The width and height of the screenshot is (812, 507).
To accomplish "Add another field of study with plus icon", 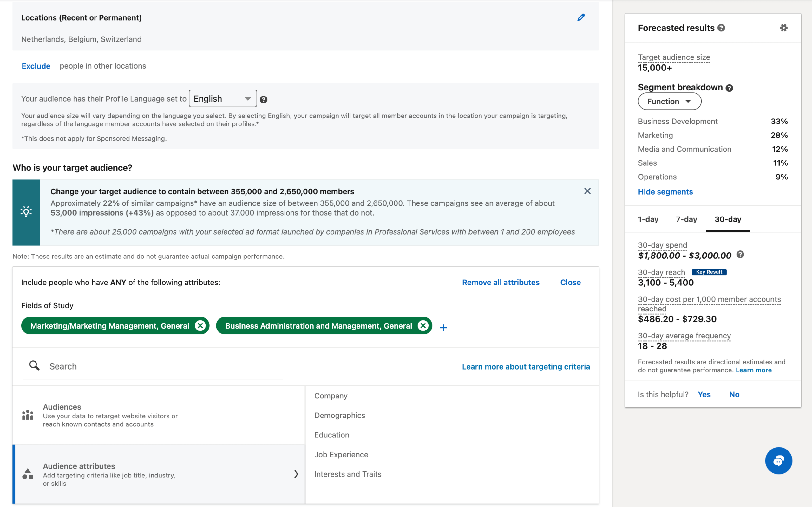I will coord(443,328).
